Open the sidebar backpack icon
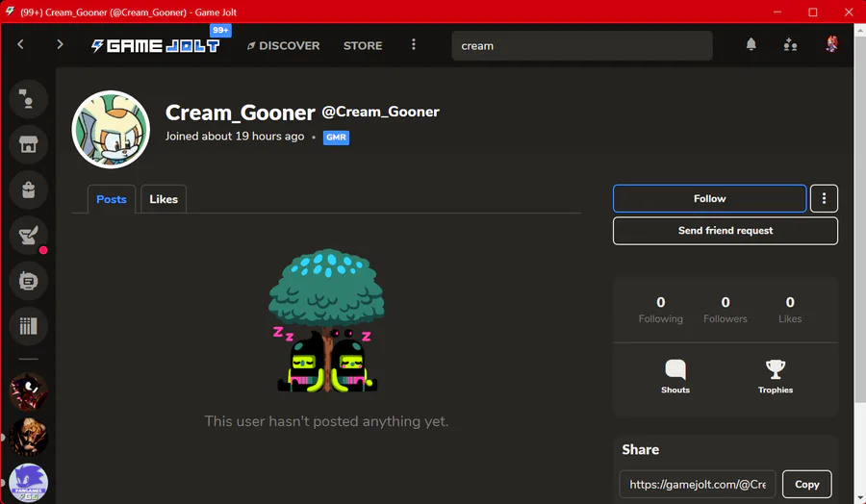 (28, 189)
